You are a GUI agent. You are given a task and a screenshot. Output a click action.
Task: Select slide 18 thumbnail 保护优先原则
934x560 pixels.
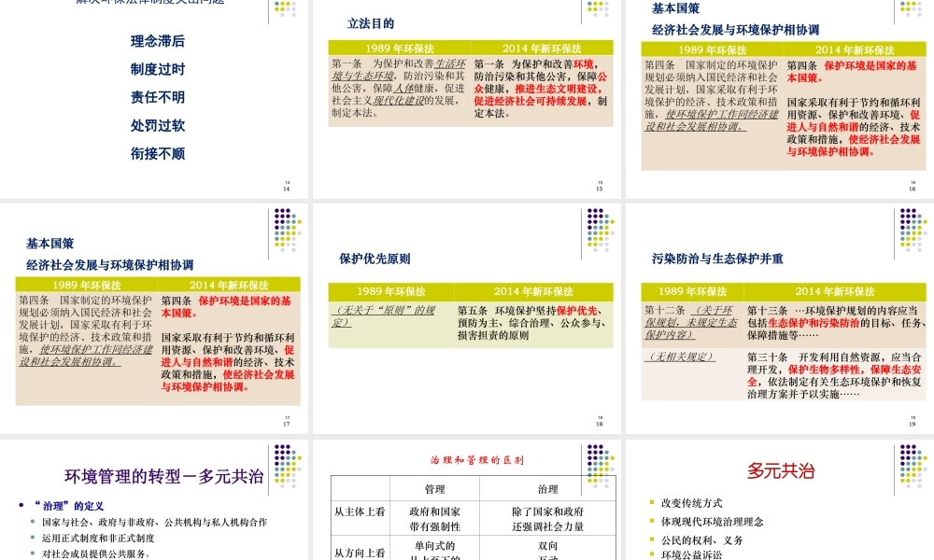point(466,318)
